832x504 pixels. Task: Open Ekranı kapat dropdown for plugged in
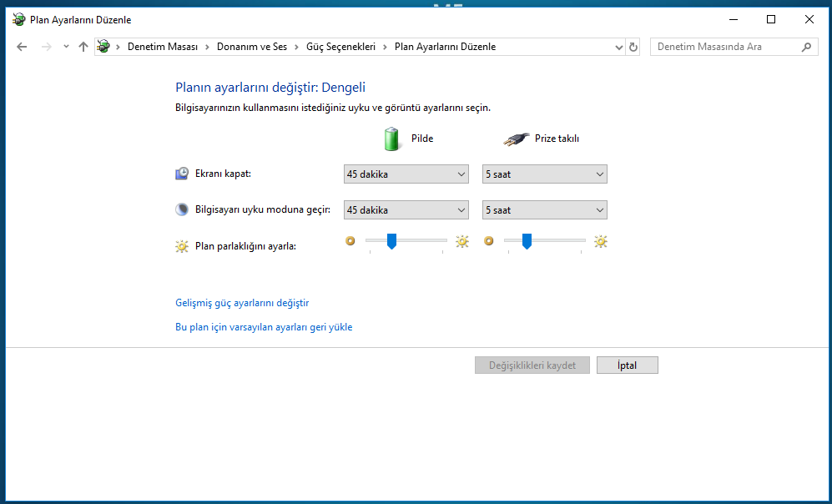544,174
